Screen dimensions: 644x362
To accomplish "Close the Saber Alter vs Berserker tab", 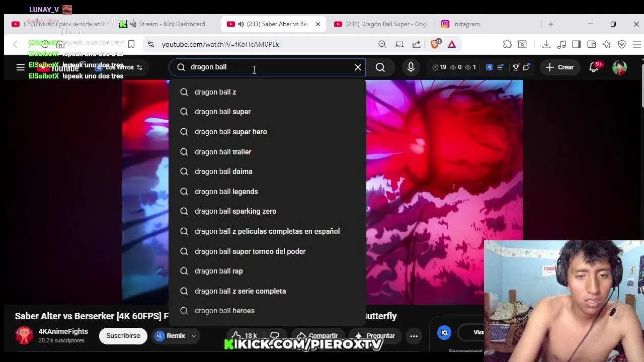I will [x=317, y=24].
